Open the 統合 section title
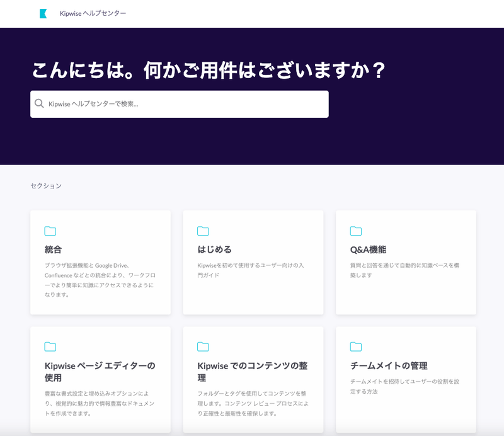This screenshot has width=504, height=436. coord(54,250)
